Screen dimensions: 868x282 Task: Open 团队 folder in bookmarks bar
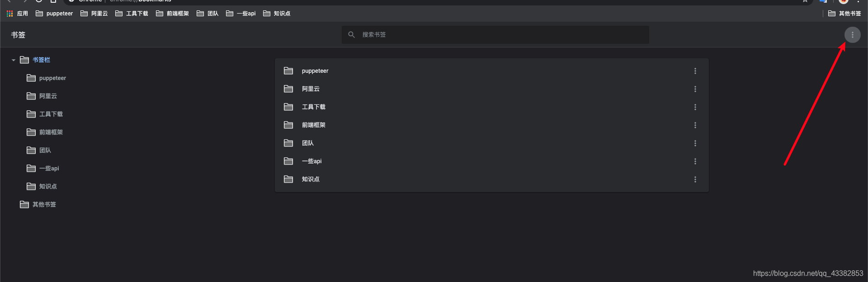(x=208, y=14)
